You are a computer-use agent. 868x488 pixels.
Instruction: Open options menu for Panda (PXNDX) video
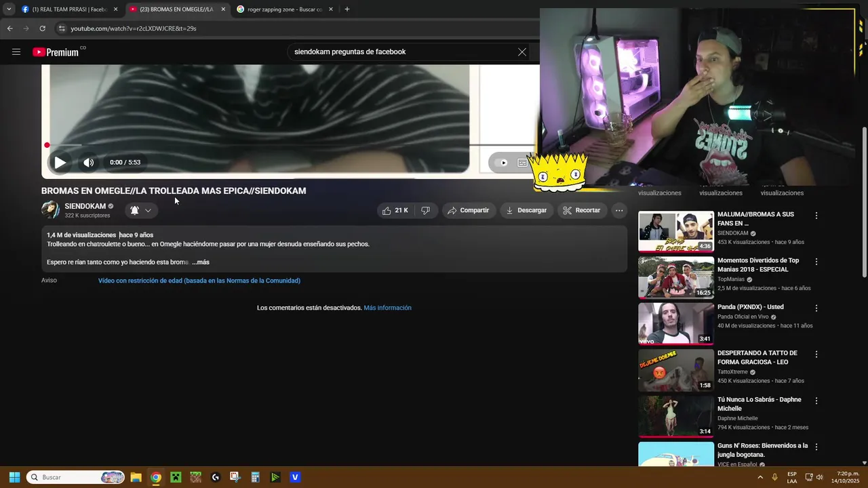point(816,308)
